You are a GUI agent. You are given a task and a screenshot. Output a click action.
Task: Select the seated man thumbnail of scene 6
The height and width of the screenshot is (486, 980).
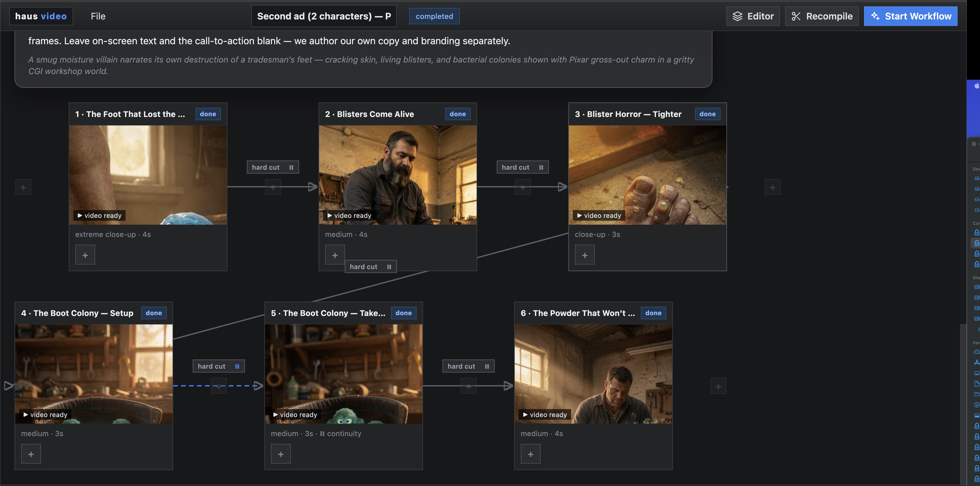(593, 374)
